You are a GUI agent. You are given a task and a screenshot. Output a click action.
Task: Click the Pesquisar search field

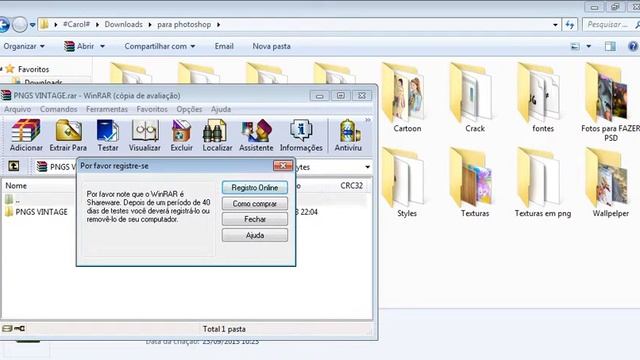click(x=611, y=24)
